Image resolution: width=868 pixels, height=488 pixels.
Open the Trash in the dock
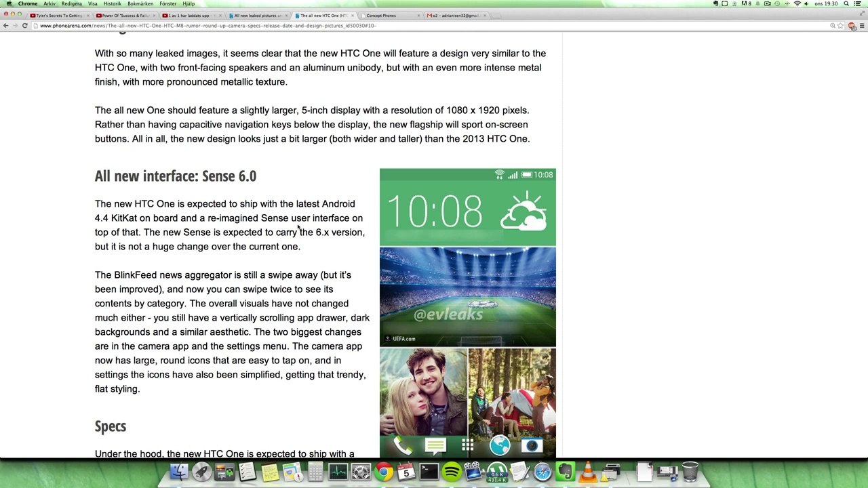coord(690,471)
